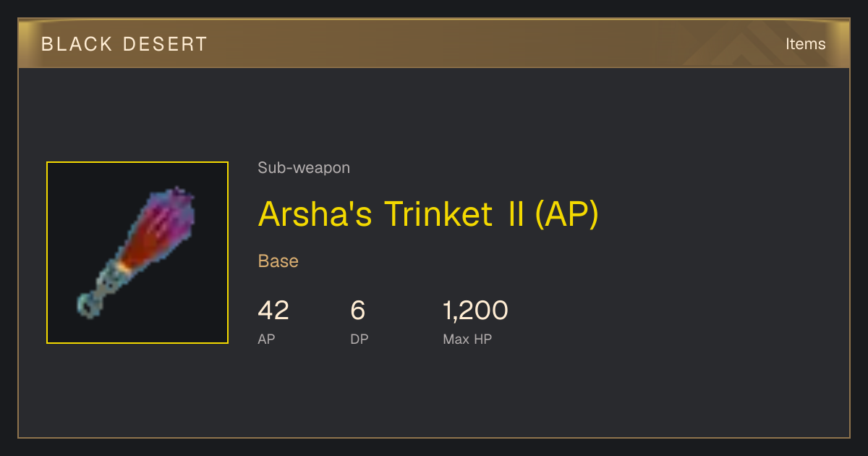Click the Max HP stat label
Screen dimensions: 868x456
tap(467, 339)
